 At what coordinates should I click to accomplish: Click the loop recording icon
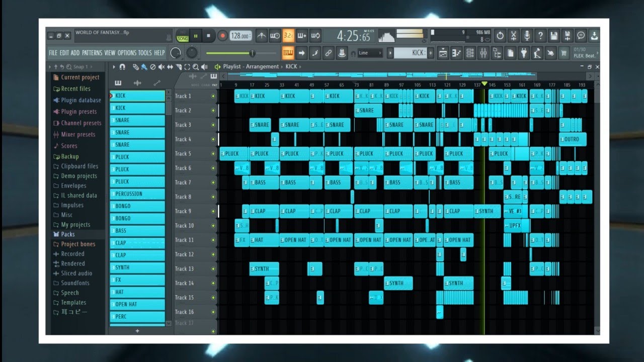(315, 36)
